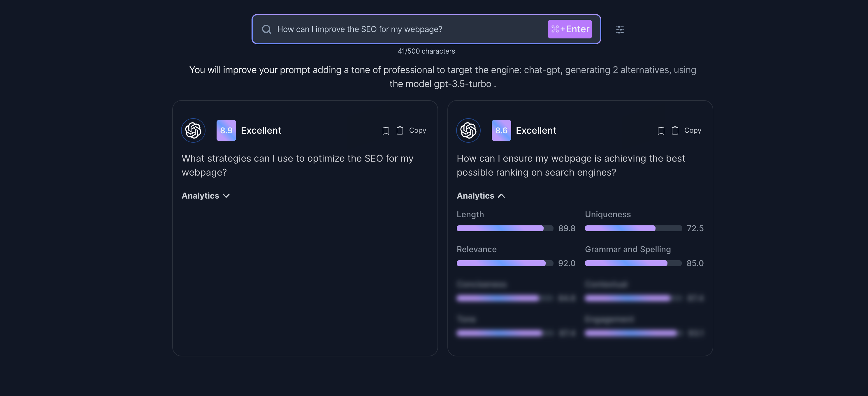The height and width of the screenshot is (396, 868).
Task: Click the 8.9 score badge
Action: tap(226, 130)
